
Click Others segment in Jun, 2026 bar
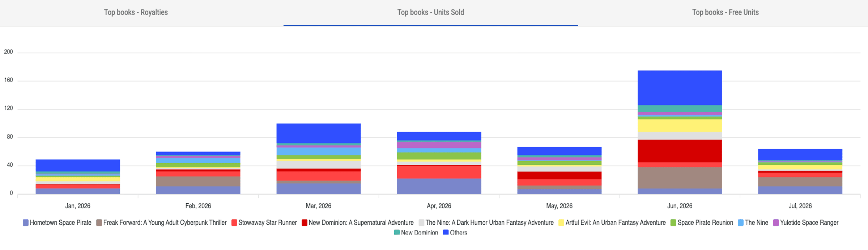pyautogui.click(x=680, y=88)
